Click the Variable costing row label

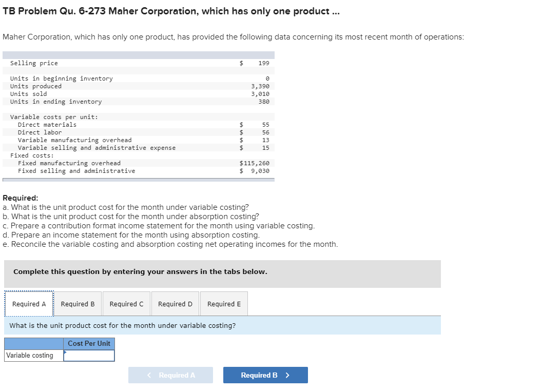click(32, 355)
